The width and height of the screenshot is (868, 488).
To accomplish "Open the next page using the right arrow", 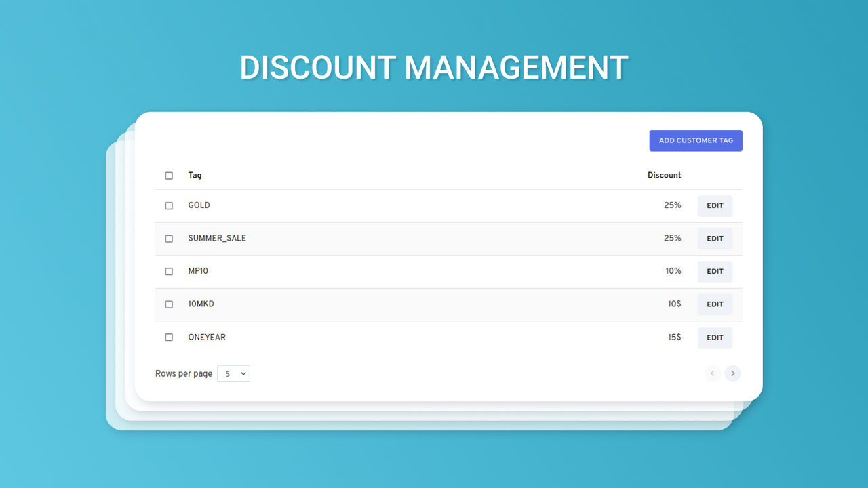I will [x=732, y=373].
